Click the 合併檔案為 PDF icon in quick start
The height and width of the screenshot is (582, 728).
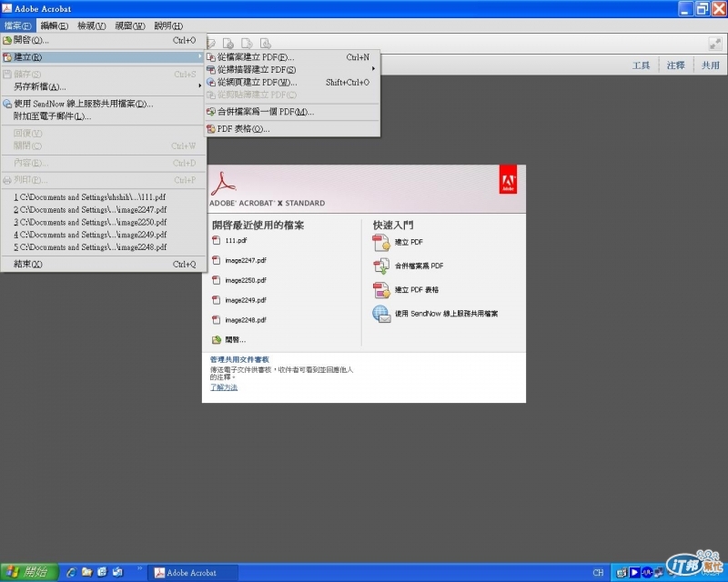click(381, 266)
